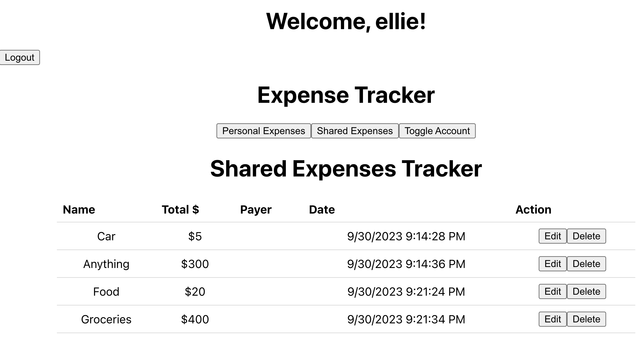Select the Groceries row in the table
644x339 pixels.
tap(107, 319)
